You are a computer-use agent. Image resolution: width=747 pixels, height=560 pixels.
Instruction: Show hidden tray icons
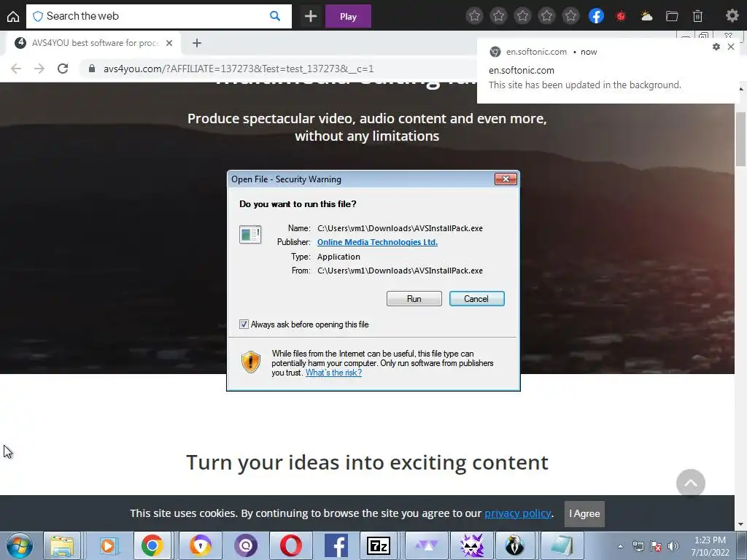point(620,546)
